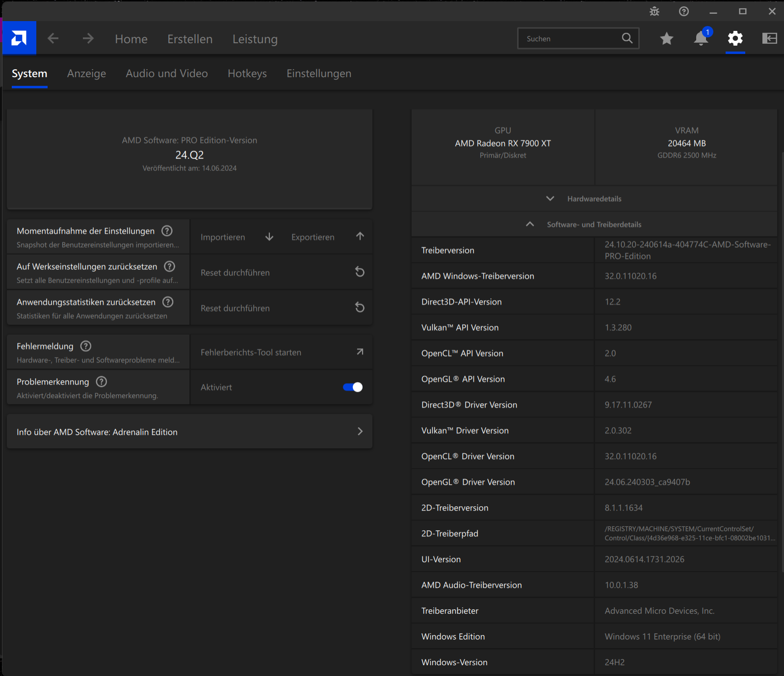Open the Leistung menu
Viewport: 784px width, 676px height.
coord(255,39)
